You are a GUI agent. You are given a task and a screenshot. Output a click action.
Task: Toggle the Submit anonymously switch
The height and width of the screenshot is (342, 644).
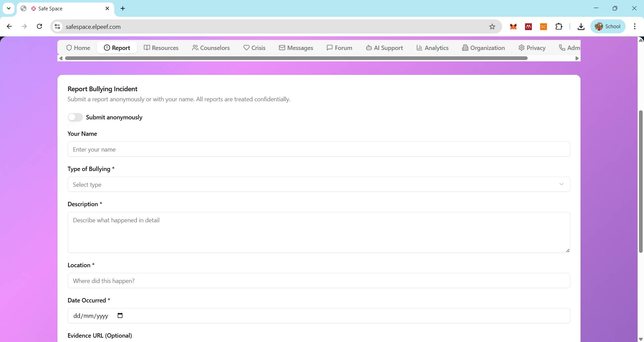(75, 117)
